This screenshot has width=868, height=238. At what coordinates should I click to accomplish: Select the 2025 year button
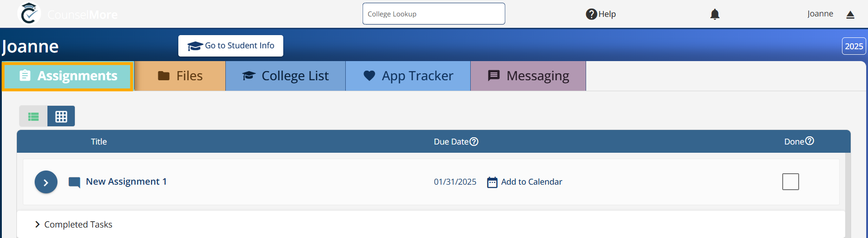(854, 46)
